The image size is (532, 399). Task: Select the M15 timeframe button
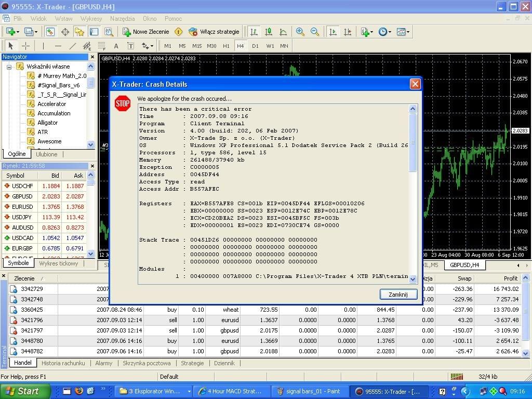[197, 46]
